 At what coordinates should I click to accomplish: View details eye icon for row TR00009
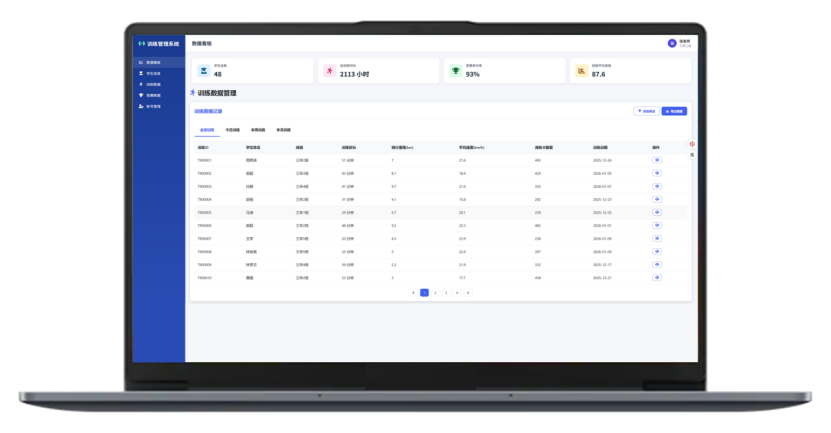tap(657, 264)
